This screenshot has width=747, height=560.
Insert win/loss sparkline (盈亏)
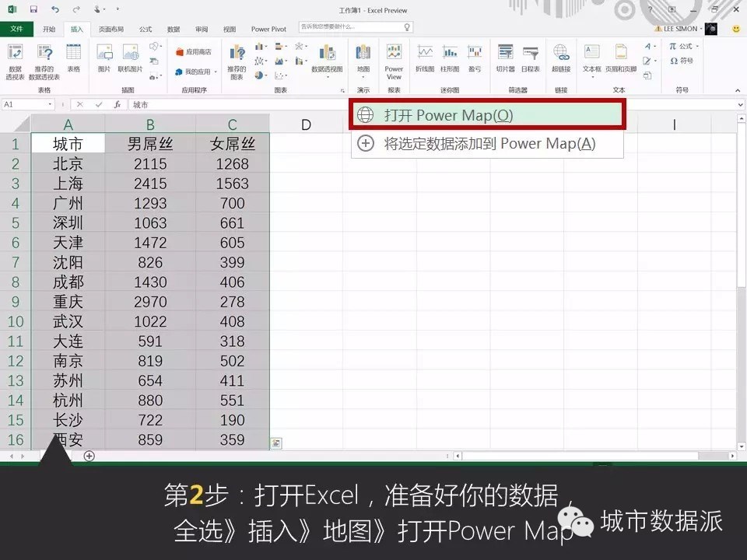click(x=475, y=58)
